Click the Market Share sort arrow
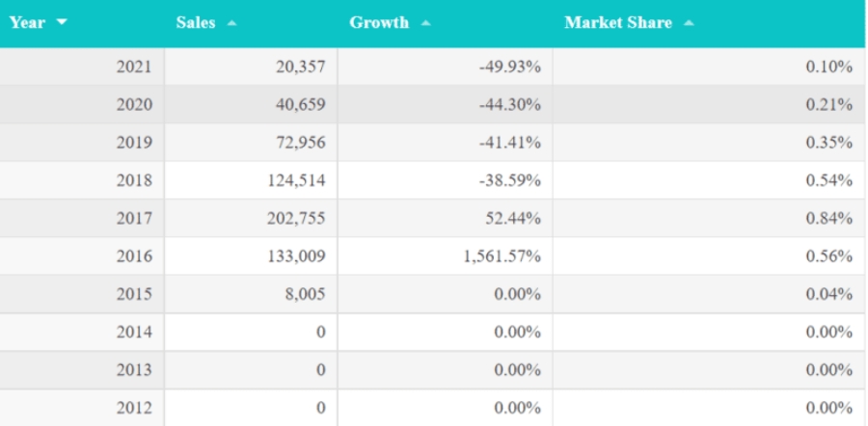Image resolution: width=868 pixels, height=426 pixels. (688, 23)
